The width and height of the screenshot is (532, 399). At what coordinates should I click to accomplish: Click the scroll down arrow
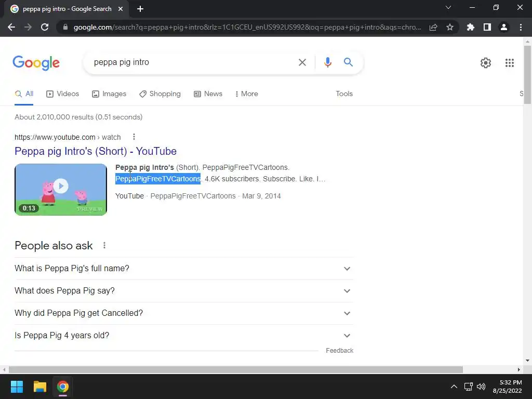coord(527,361)
